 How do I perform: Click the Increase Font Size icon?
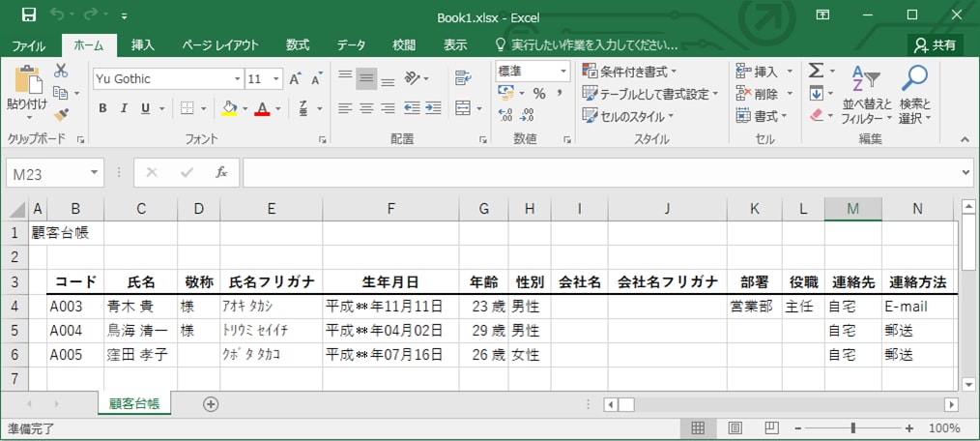(x=295, y=78)
